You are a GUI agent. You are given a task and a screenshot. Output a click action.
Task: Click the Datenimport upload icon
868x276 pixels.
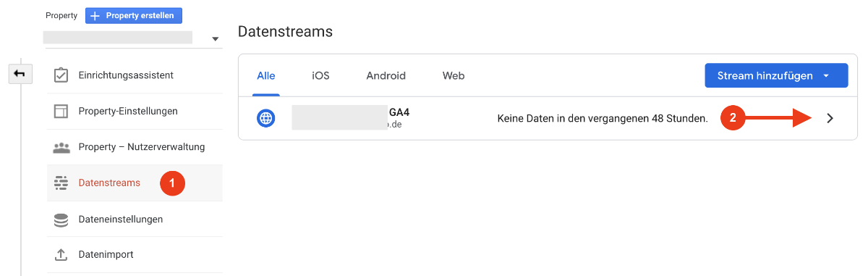[61, 255]
